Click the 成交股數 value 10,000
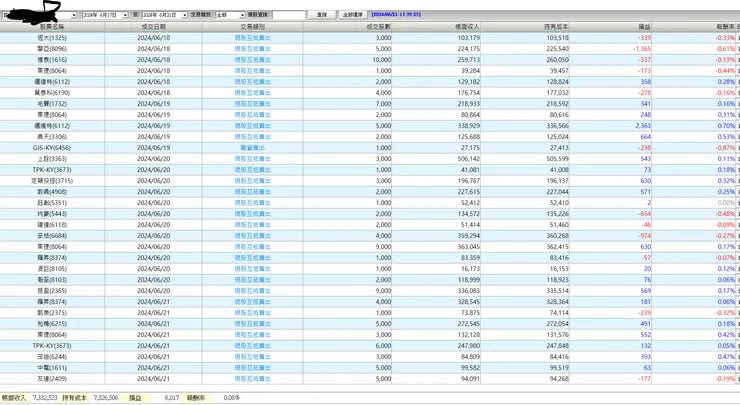Image resolution: width=740 pixels, height=405 pixels. (x=381, y=60)
